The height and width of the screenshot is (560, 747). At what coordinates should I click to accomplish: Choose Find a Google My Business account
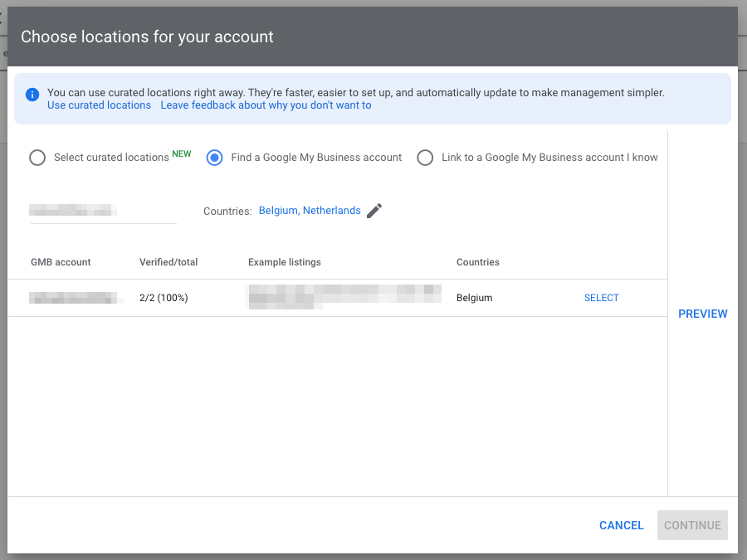point(214,158)
